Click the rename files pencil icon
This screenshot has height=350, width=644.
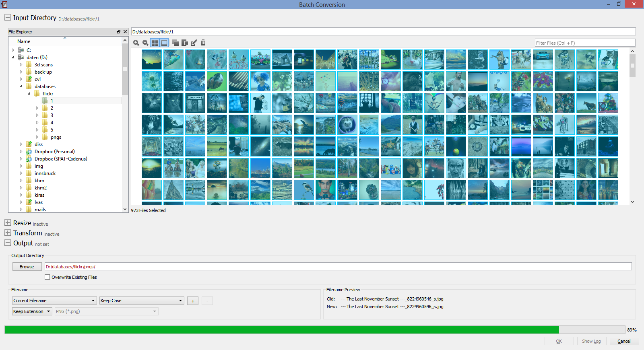[194, 43]
